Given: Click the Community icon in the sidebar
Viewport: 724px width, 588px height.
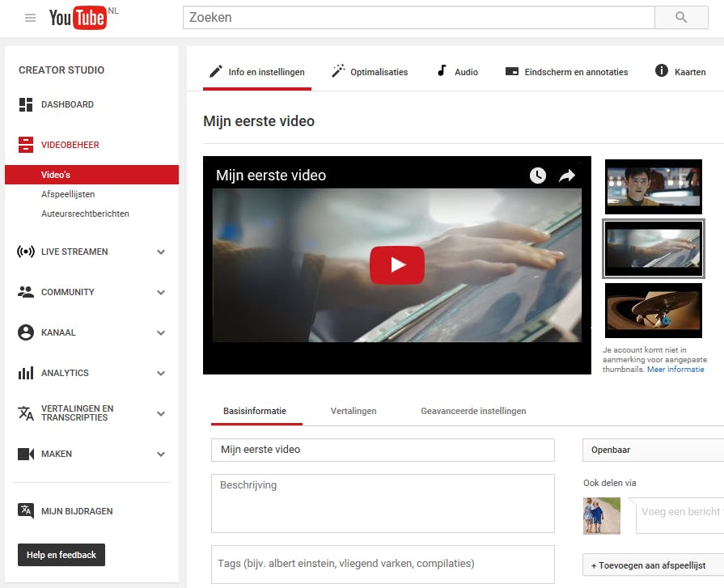Looking at the screenshot, I should (x=26, y=292).
